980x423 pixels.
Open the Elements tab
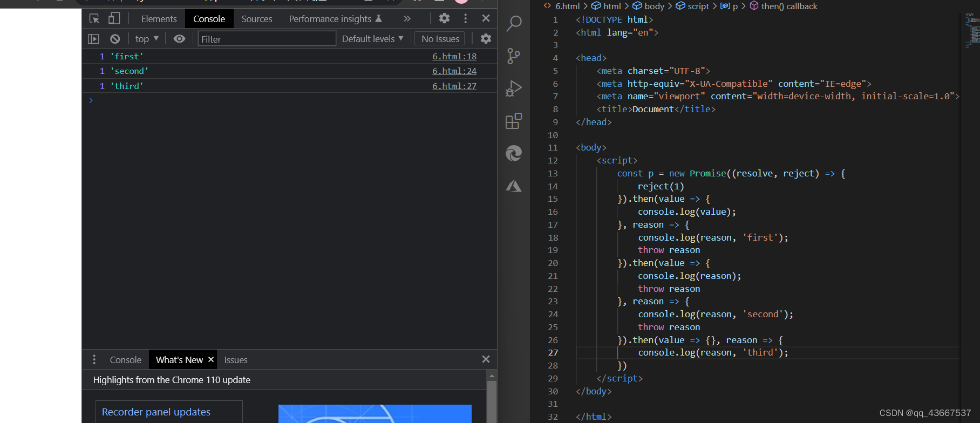coord(159,19)
